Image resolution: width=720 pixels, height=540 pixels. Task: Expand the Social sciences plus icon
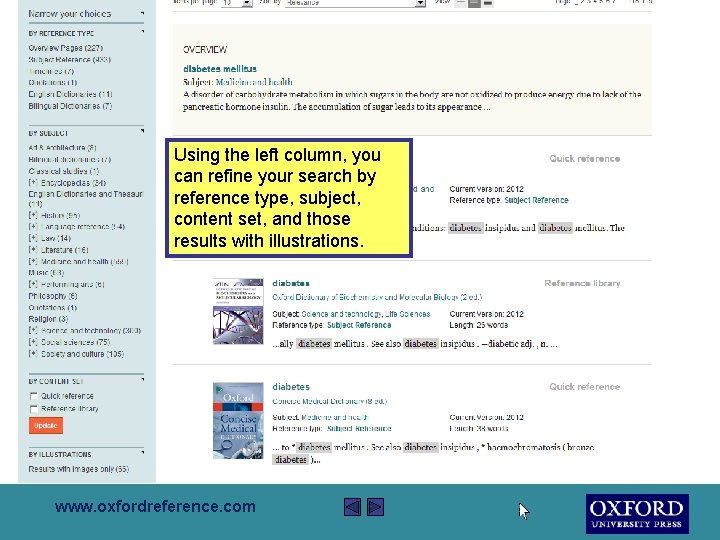click(x=33, y=342)
